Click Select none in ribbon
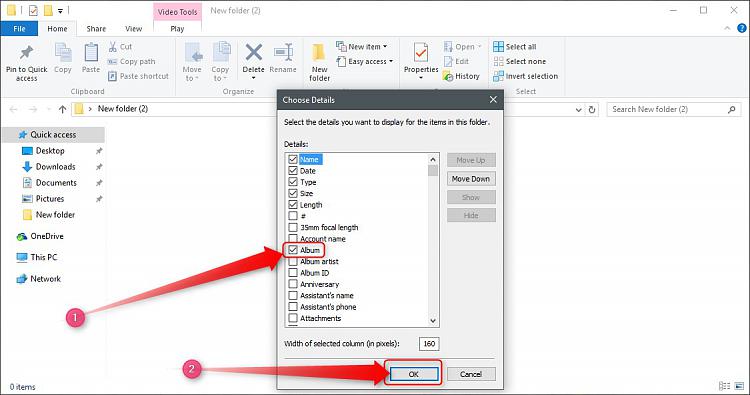This screenshot has width=750, height=395. (x=519, y=61)
